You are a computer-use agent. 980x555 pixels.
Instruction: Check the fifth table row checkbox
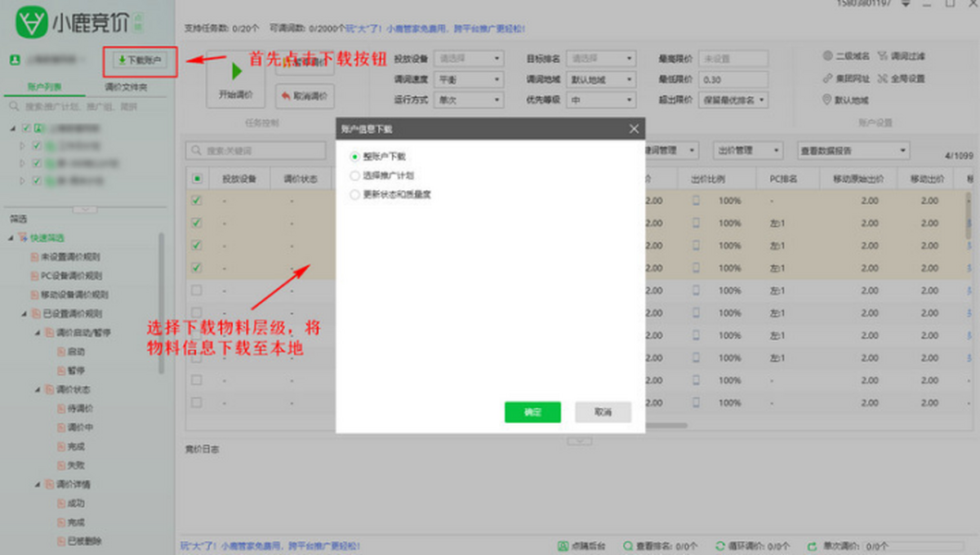tap(197, 290)
